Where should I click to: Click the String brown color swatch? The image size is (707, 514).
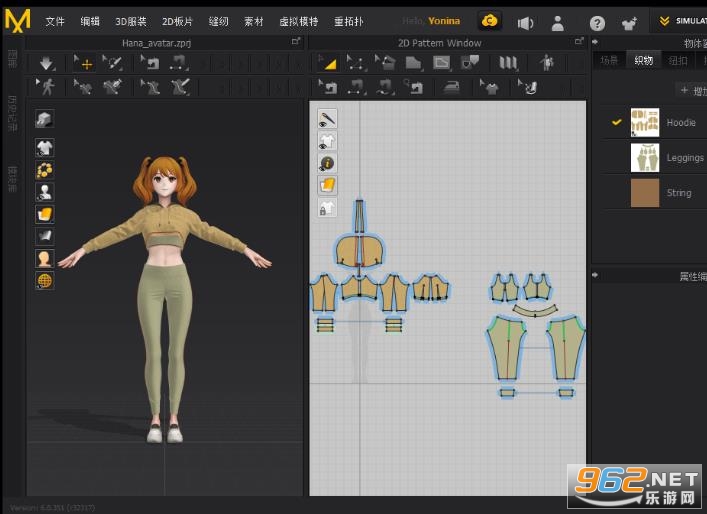click(645, 193)
